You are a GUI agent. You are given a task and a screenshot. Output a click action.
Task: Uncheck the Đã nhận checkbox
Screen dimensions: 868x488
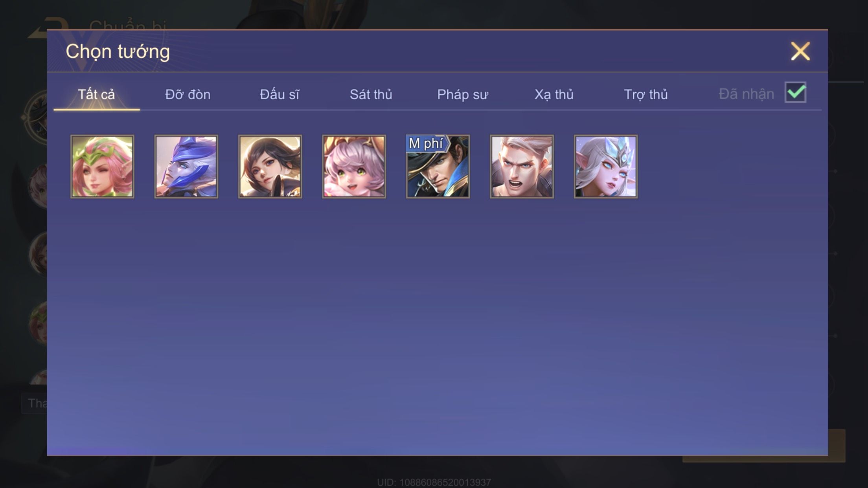(x=795, y=92)
